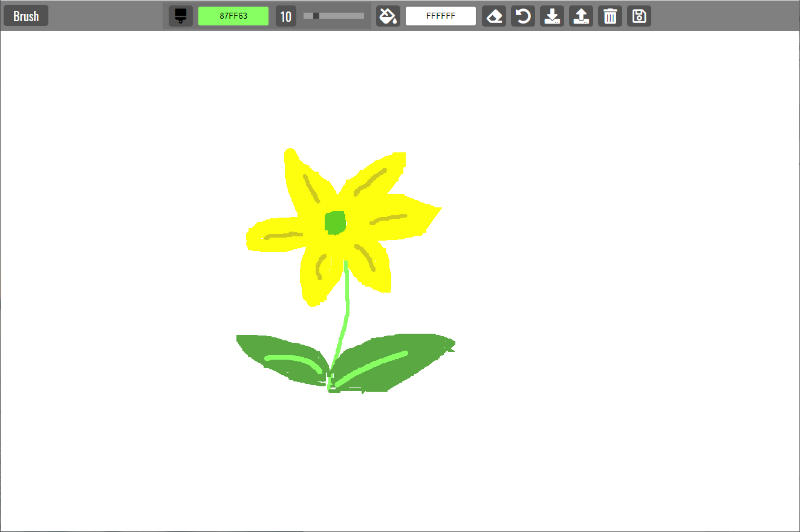
Task: Select the paint bucket fill tool
Action: (x=388, y=16)
